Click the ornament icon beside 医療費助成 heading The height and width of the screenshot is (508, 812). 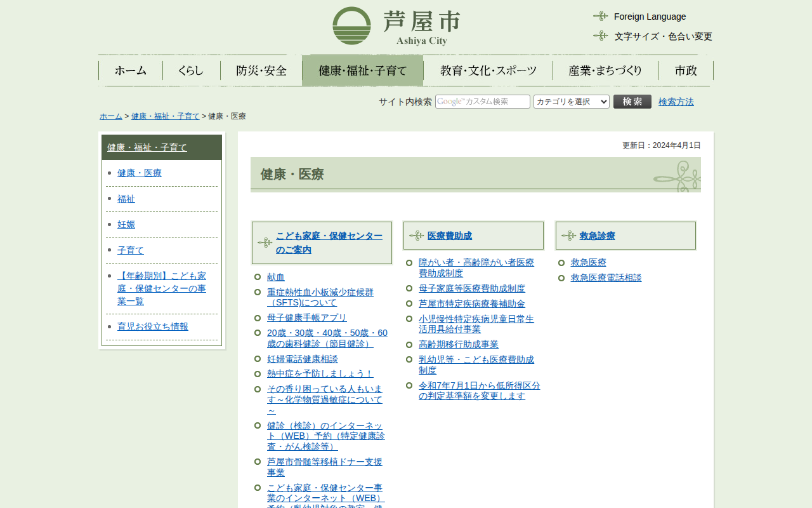point(416,236)
